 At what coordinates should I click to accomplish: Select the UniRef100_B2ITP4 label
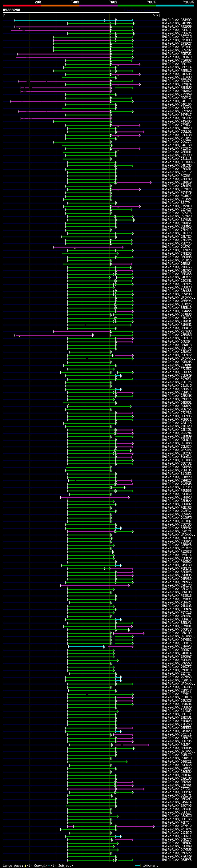click(177, 203)
